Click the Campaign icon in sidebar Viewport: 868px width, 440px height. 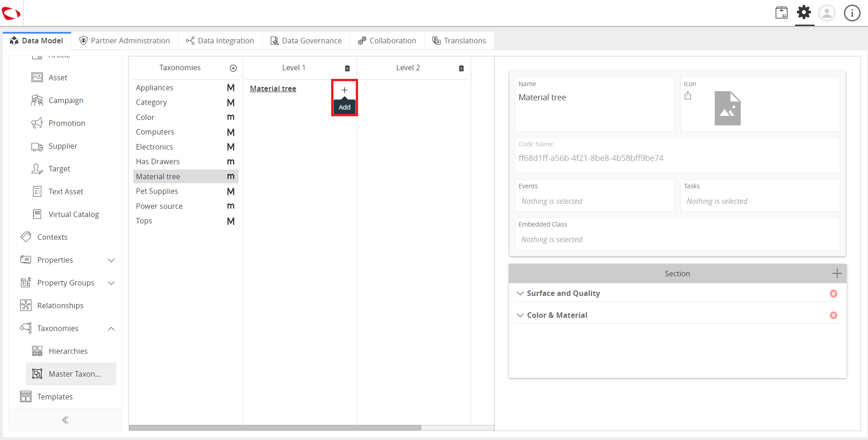pos(37,100)
